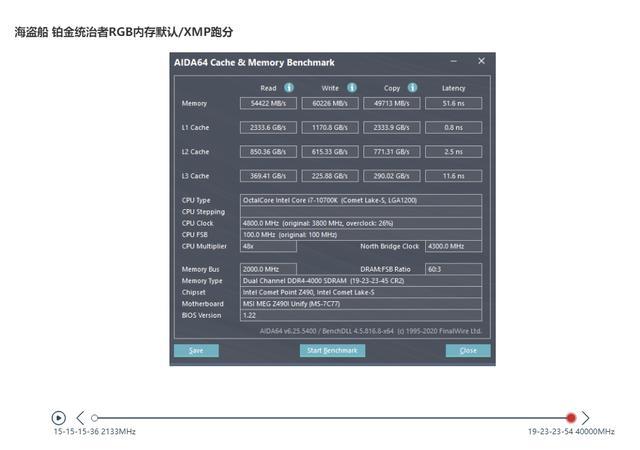The width and height of the screenshot is (640, 450).
Task: Click the empty CPU Stepping field
Action: [x=361, y=212]
